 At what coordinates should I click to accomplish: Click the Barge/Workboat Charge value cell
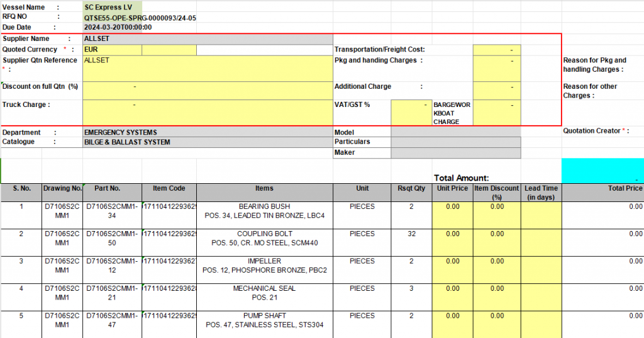496,113
